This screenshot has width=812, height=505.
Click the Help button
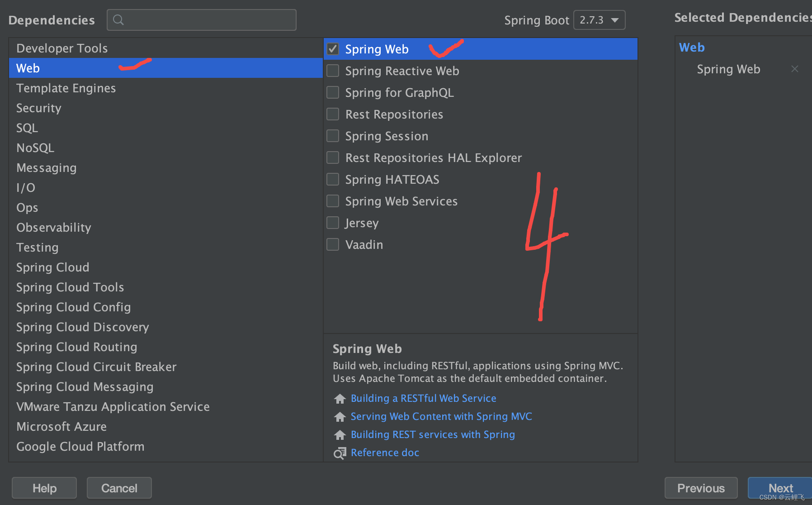[44, 488]
